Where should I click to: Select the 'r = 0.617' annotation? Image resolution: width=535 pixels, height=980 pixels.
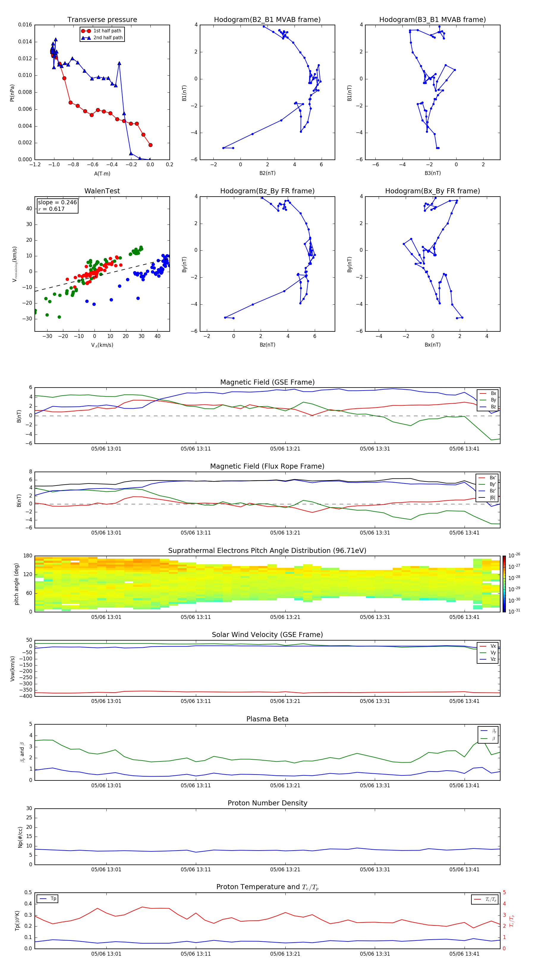click(51, 209)
